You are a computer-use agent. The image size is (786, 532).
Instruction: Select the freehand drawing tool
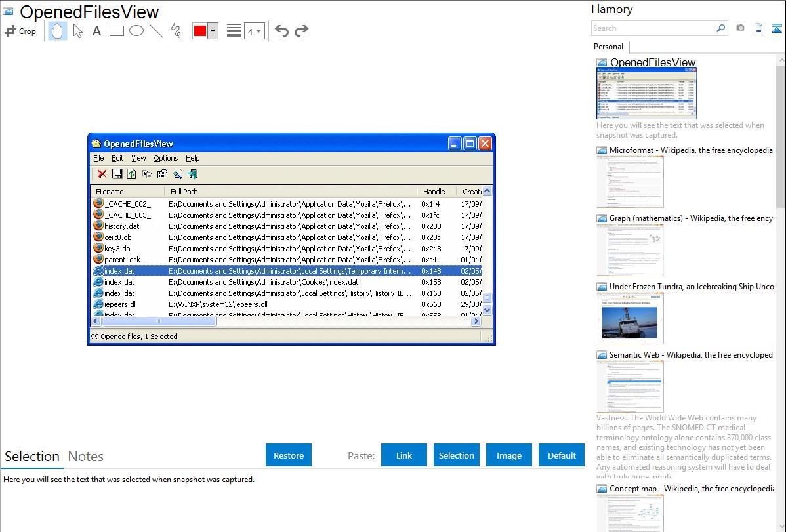coord(176,31)
